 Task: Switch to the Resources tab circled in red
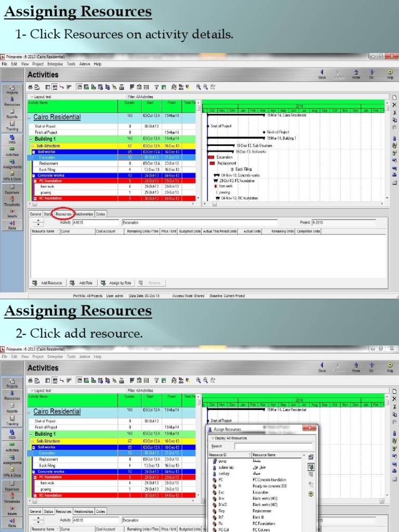[x=63, y=214]
